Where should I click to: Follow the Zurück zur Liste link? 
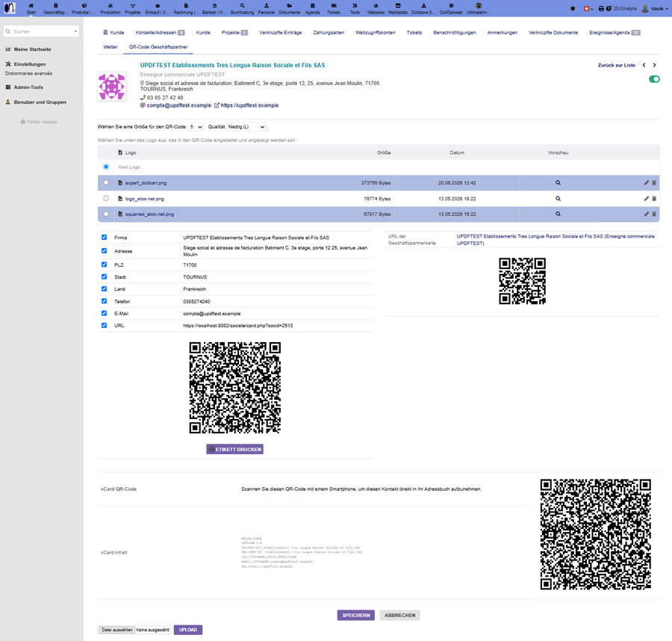[616, 65]
